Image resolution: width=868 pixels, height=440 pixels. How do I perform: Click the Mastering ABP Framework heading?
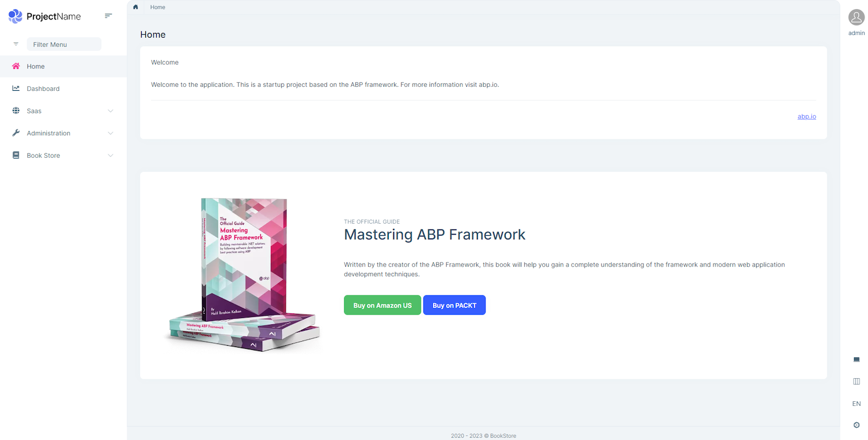pos(435,234)
